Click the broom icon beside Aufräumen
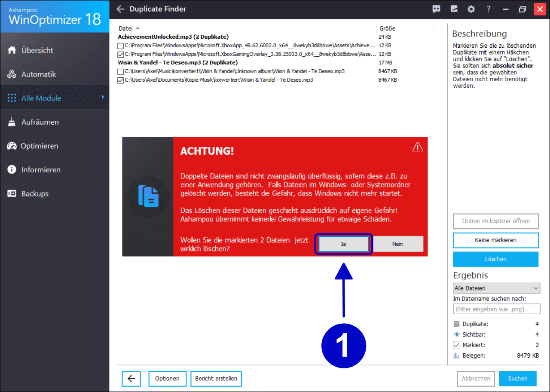This screenshot has height=392, width=550. point(12,122)
